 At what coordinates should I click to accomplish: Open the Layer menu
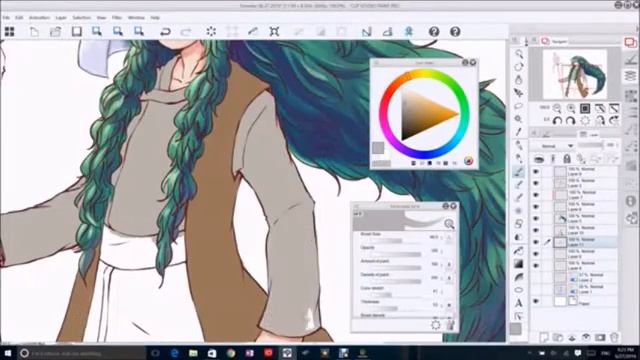click(x=61, y=18)
